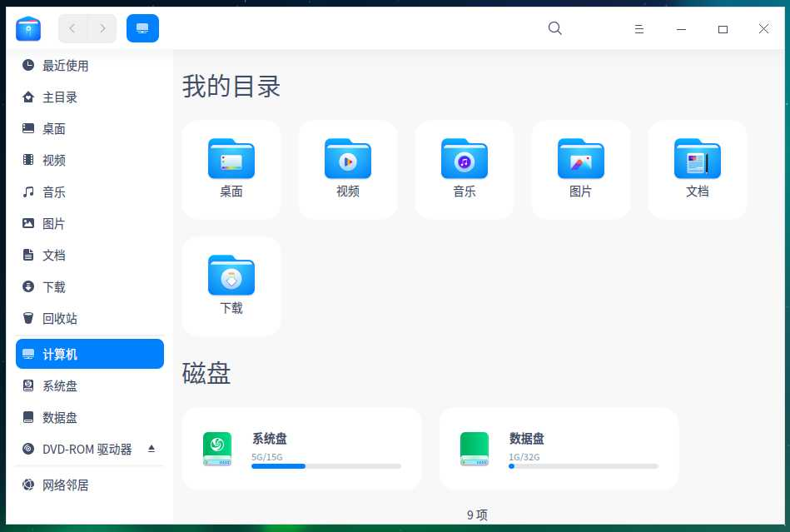Select 视频 in the sidebar
The height and width of the screenshot is (532, 790).
(x=52, y=160)
